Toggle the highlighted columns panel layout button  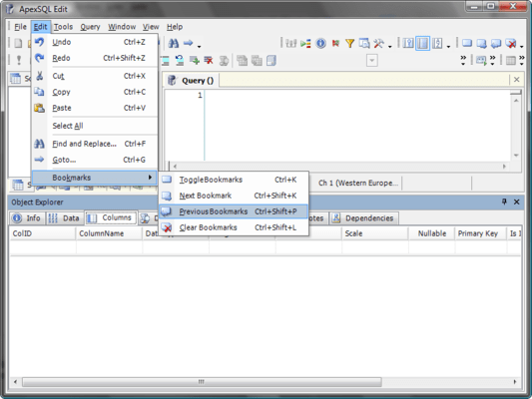click(423, 44)
